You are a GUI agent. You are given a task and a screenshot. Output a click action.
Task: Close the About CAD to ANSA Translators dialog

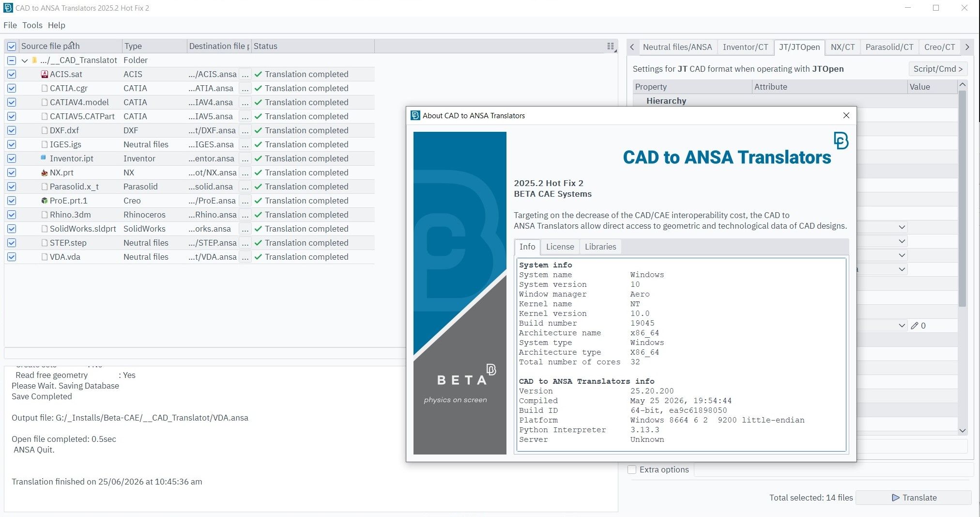[x=846, y=115]
